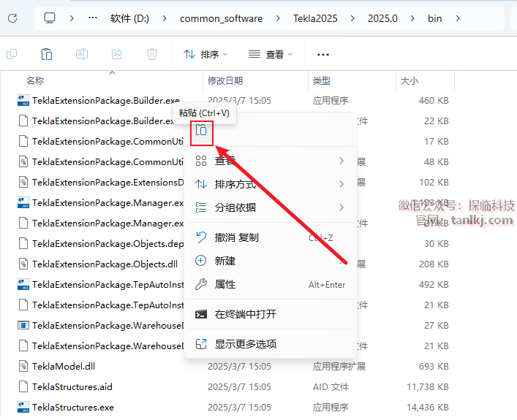Expand chevron after 软件 (D:) in breadcrumb
This screenshot has height=420, width=517.
(165, 18)
